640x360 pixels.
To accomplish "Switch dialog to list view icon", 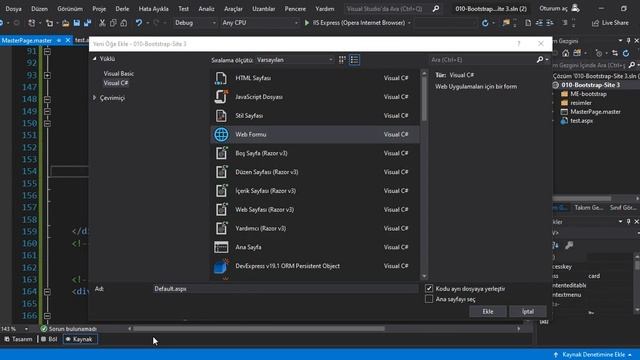I will [x=354, y=60].
